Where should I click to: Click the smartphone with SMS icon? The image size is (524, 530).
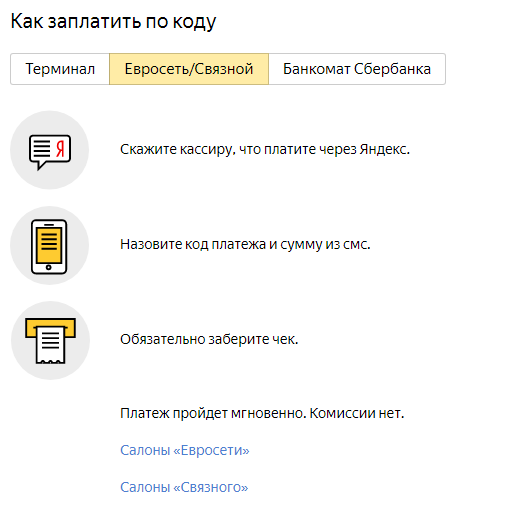click(x=49, y=246)
